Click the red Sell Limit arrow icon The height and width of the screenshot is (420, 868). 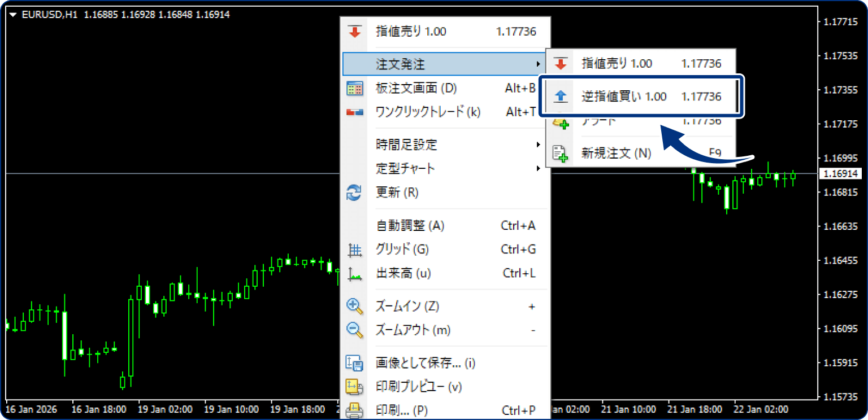355,32
